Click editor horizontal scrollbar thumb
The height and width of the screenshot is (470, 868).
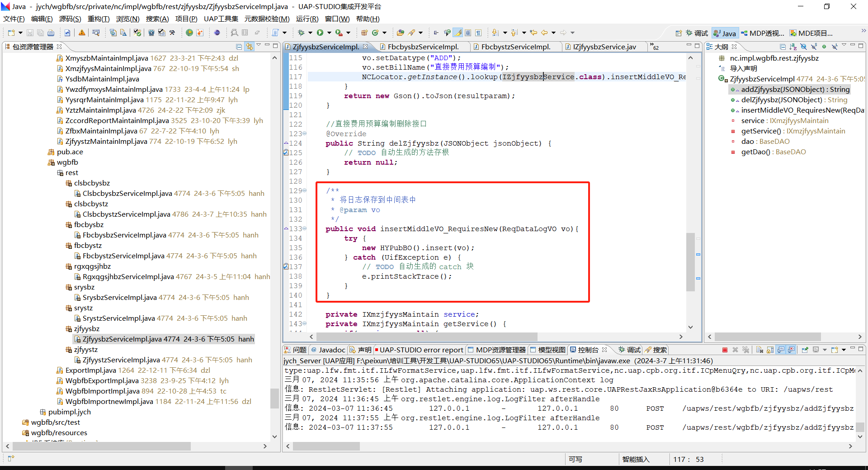pyautogui.click(x=427, y=337)
